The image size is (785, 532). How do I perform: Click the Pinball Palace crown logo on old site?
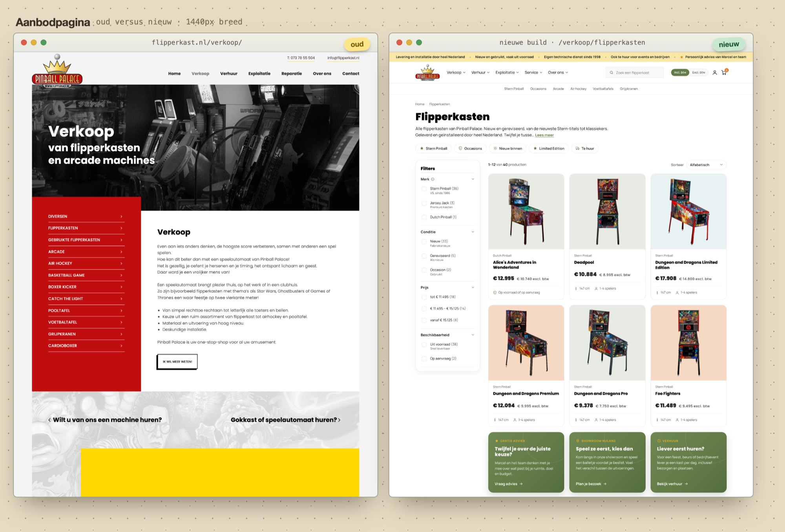[57, 71]
